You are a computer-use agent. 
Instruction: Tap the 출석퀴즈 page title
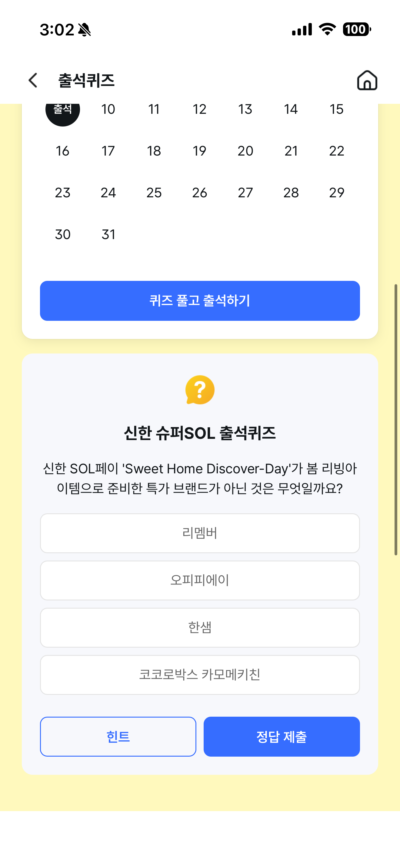[x=86, y=81]
